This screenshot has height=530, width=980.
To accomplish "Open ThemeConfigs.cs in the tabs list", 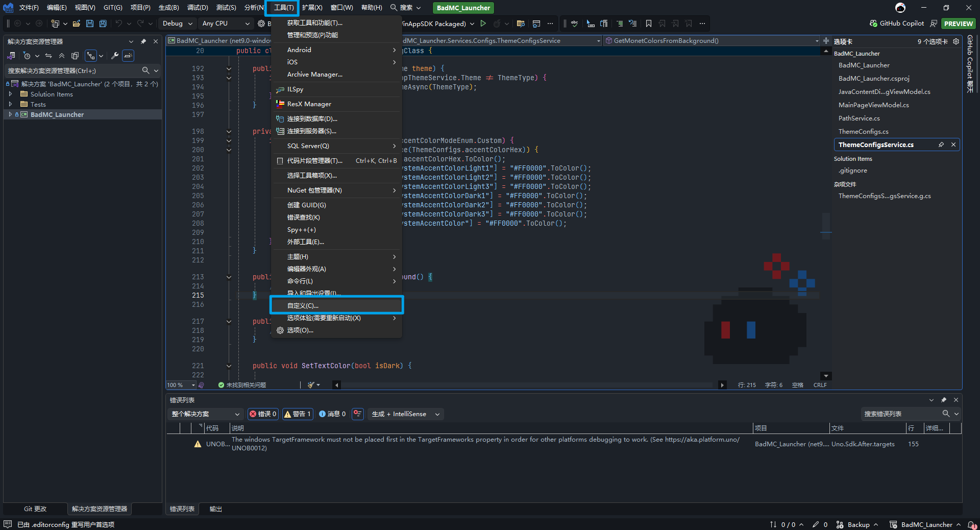I will coord(863,132).
